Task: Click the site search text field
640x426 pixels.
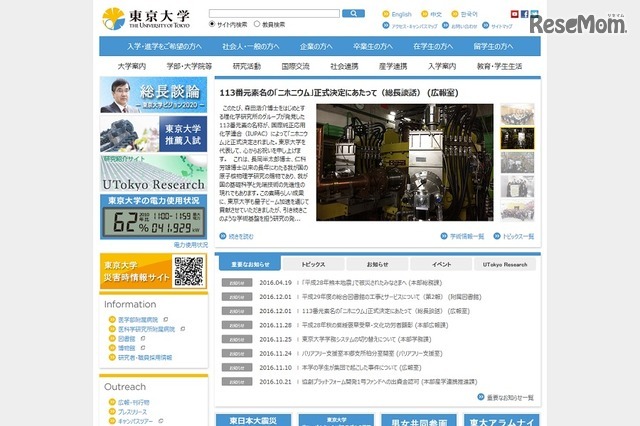Action: [x=274, y=13]
